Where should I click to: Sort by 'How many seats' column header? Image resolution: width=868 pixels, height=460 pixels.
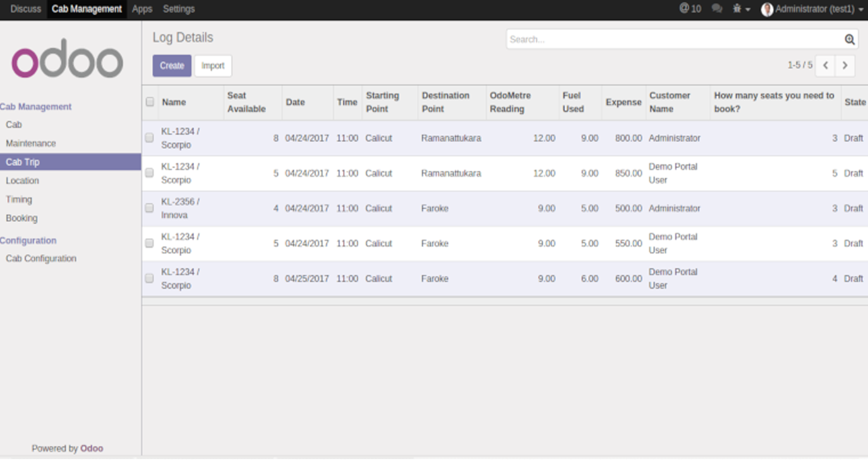click(775, 102)
